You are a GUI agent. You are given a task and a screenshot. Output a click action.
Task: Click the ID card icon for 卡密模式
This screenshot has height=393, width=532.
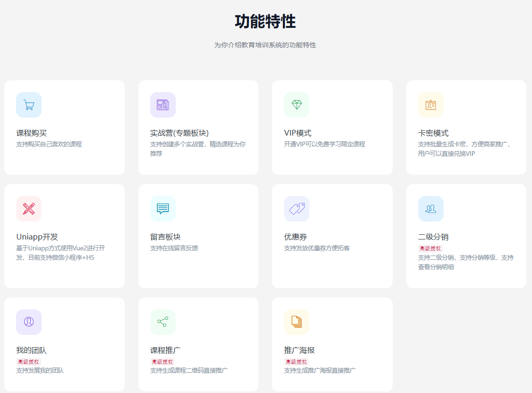coord(430,105)
